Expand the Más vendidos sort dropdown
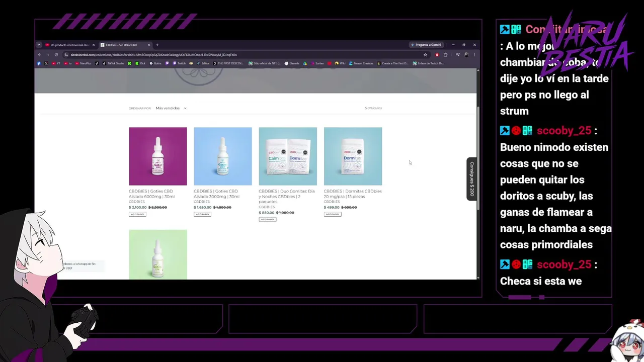Screen dimensions: 644x362 (171, 108)
